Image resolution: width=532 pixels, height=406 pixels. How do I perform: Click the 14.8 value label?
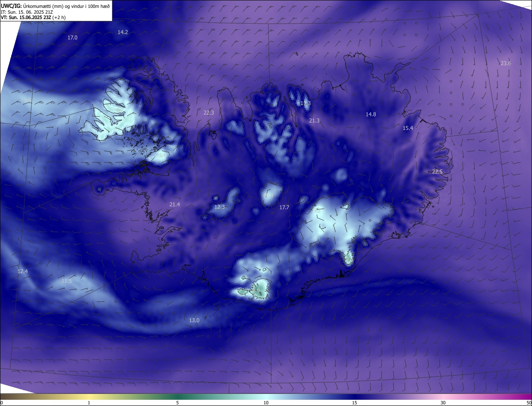[x=371, y=114]
